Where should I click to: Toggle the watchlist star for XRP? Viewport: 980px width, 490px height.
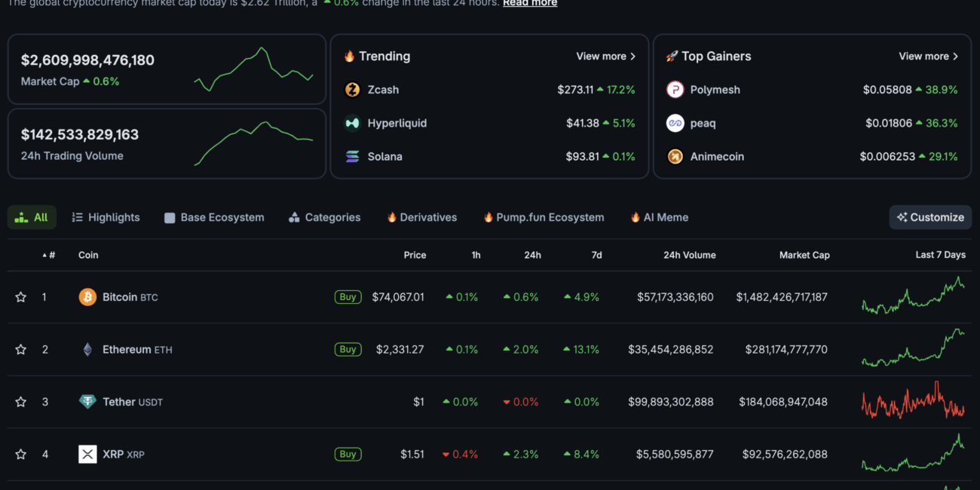[21, 455]
